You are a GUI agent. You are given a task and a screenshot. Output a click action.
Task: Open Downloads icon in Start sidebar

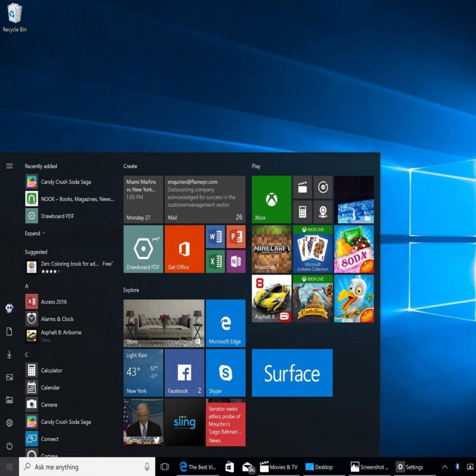pos(10,354)
